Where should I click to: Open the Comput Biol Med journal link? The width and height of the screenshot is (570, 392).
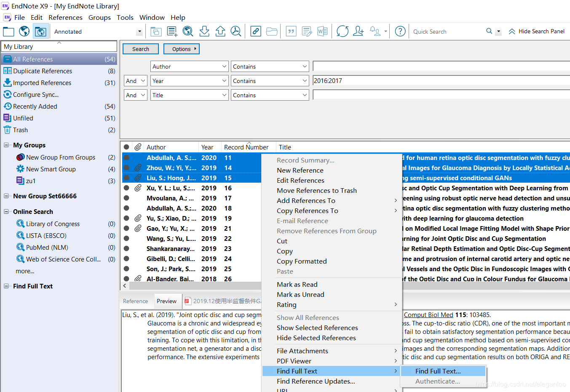[428, 315]
